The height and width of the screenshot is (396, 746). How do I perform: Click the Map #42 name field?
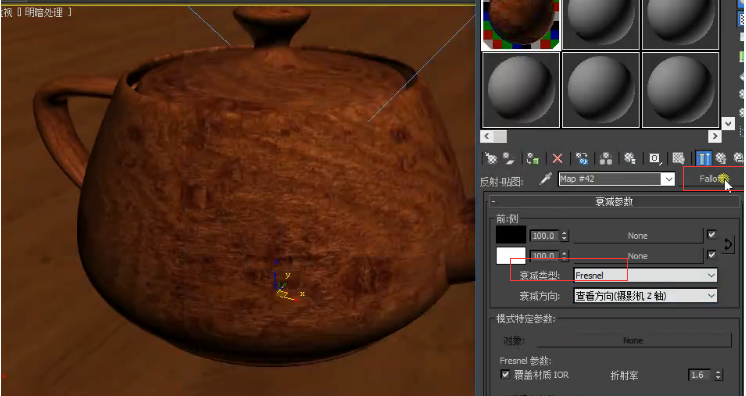[610, 179]
